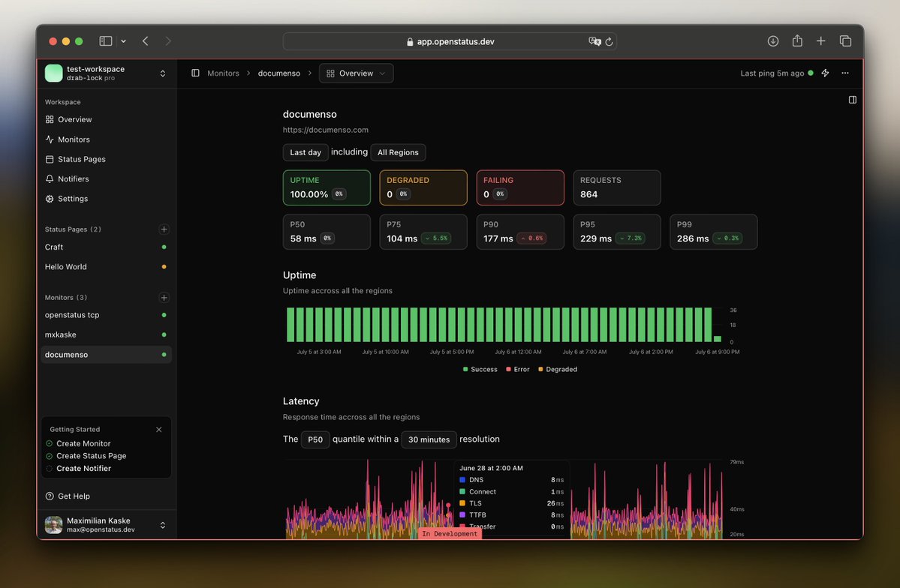Screen dimensions: 900x588
Task: Click the documenso breadcrumb
Action: [x=279, y=73]
